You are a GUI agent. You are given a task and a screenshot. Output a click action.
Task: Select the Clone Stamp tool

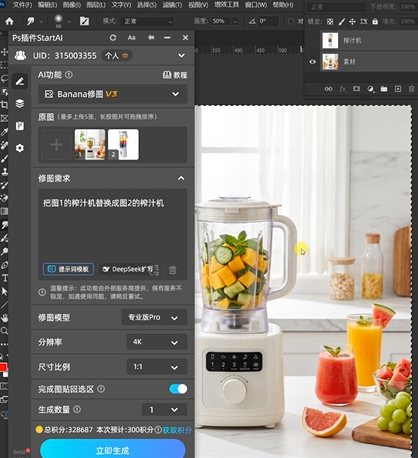(5, 172)
